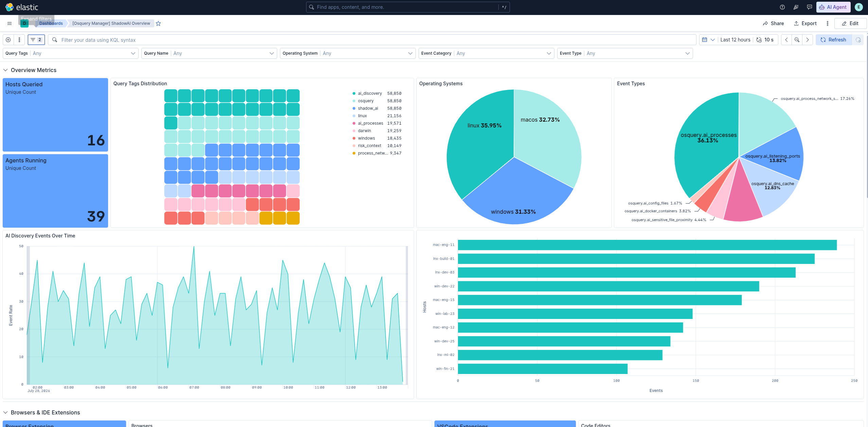Open the celebration newsfeed icon
This screenshot has height=427, width=868.
(796, 7)
